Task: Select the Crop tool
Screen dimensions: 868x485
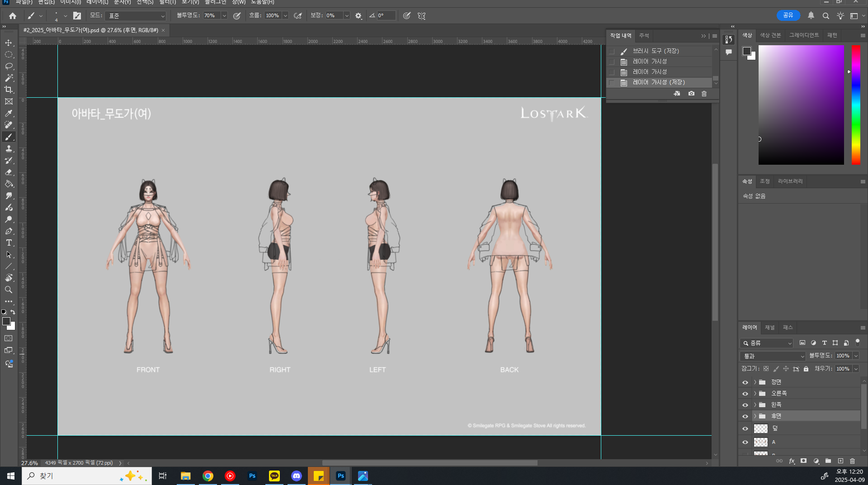Action: [9, 90]
